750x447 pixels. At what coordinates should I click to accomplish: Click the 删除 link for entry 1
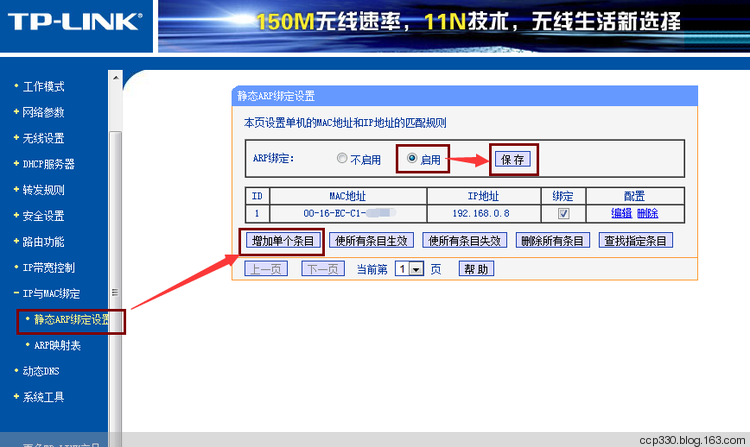(647, 213)
